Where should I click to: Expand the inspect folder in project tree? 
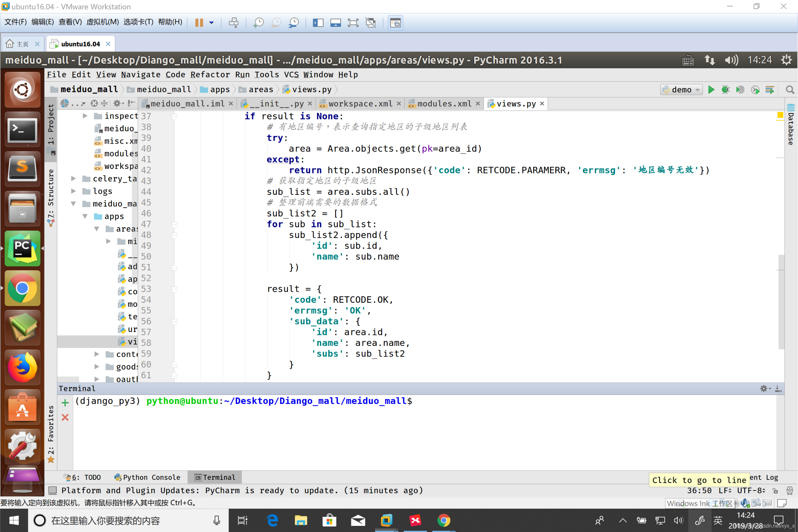coord(85,116)
